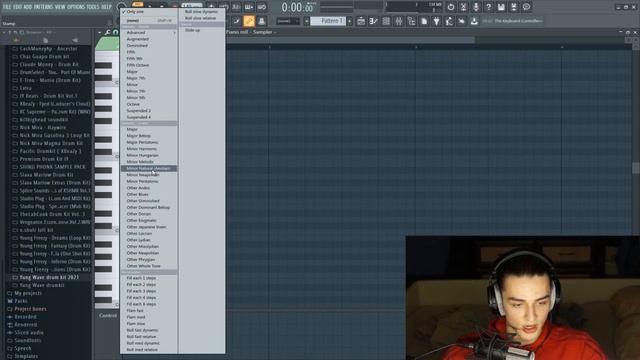Select Roll fast dynamic option
640x360 pixels.
pos(149,330)
